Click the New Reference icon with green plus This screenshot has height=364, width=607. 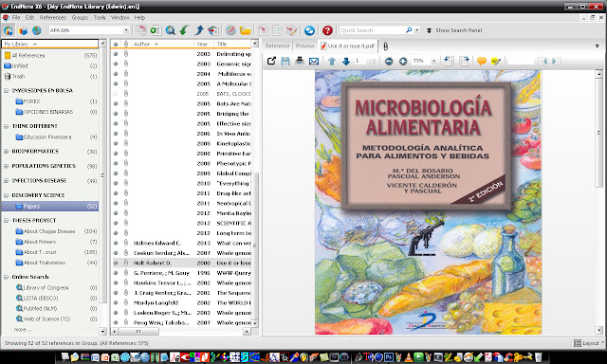[x=156, y=30]
